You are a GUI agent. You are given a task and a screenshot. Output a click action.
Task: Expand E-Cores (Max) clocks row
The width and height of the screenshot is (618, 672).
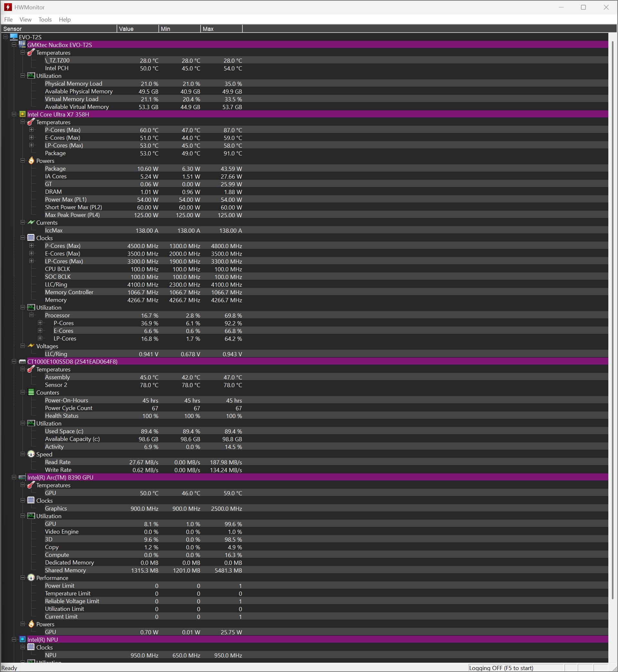pos(32,253)
